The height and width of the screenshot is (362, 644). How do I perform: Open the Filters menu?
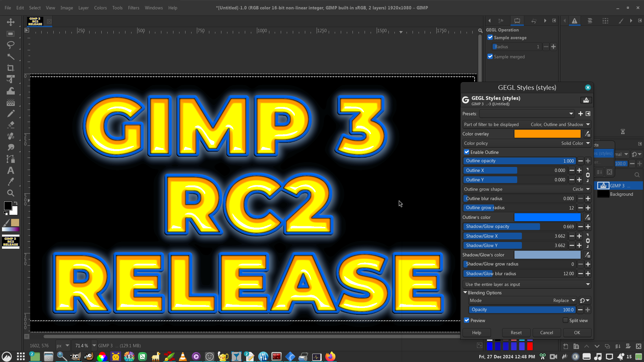coord(133,8)
